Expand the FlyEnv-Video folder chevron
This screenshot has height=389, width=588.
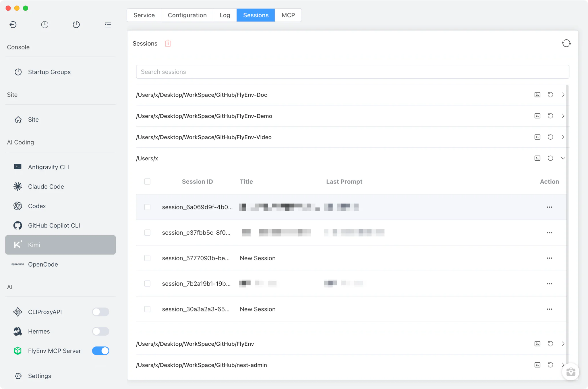coord(563,137)
